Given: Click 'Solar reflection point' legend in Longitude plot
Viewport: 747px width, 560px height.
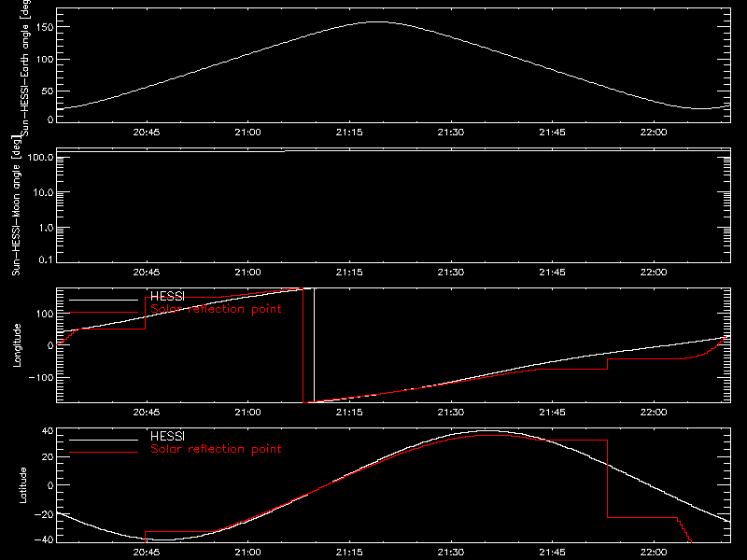Looking at the screenshot, I should 216,309.
